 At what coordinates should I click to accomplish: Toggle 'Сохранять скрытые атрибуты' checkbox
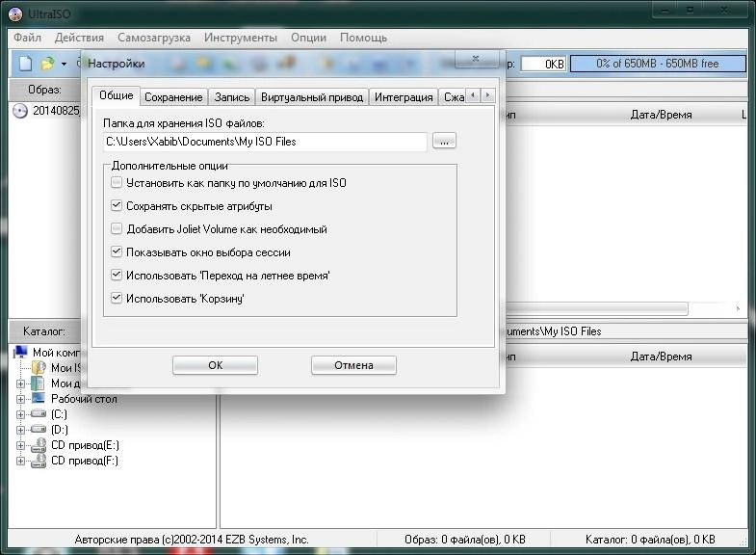point(117,205)
